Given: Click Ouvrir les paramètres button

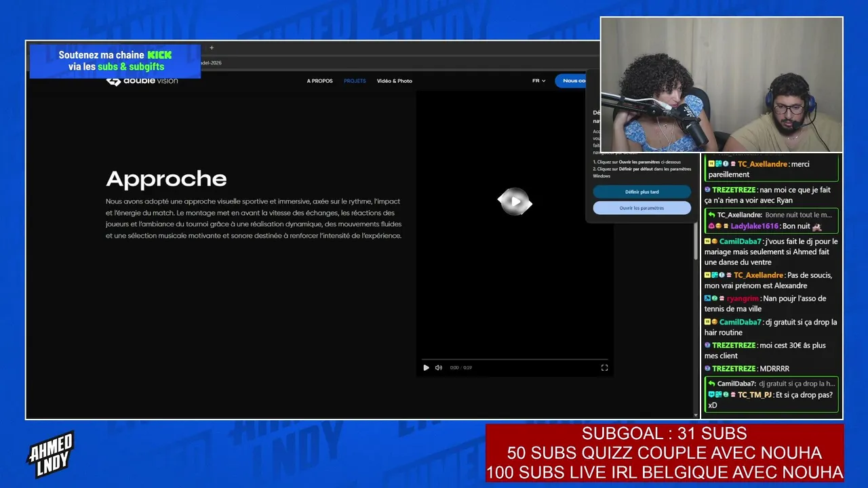Looking at the screenshot, I should [642, 208].
